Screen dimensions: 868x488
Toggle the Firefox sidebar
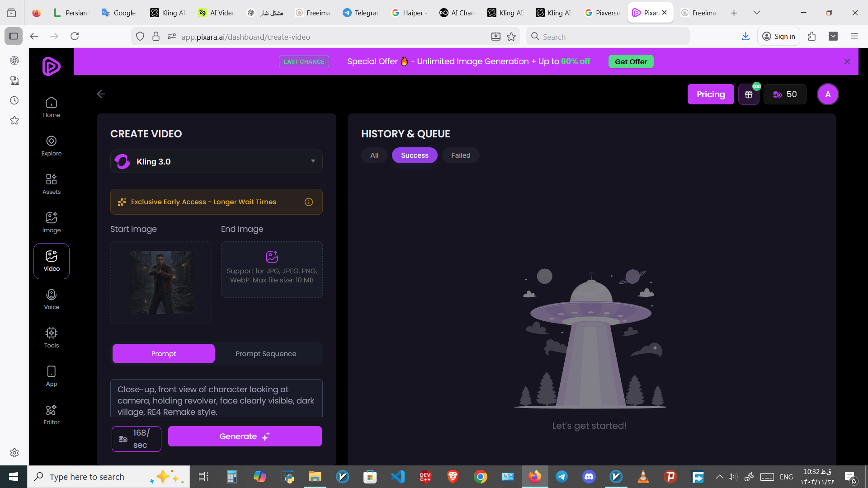point(14,37)
